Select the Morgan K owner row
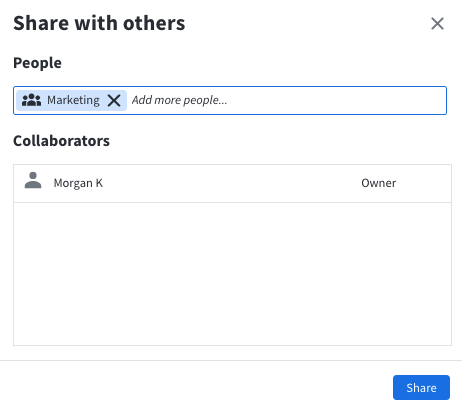The width and height of the screenshot is (462, 412). pos(232,183)
